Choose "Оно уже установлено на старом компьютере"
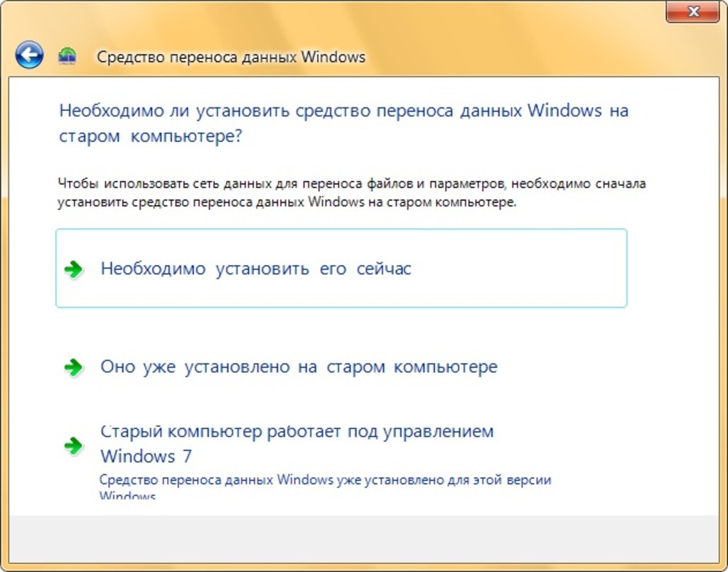 (299, 367)
